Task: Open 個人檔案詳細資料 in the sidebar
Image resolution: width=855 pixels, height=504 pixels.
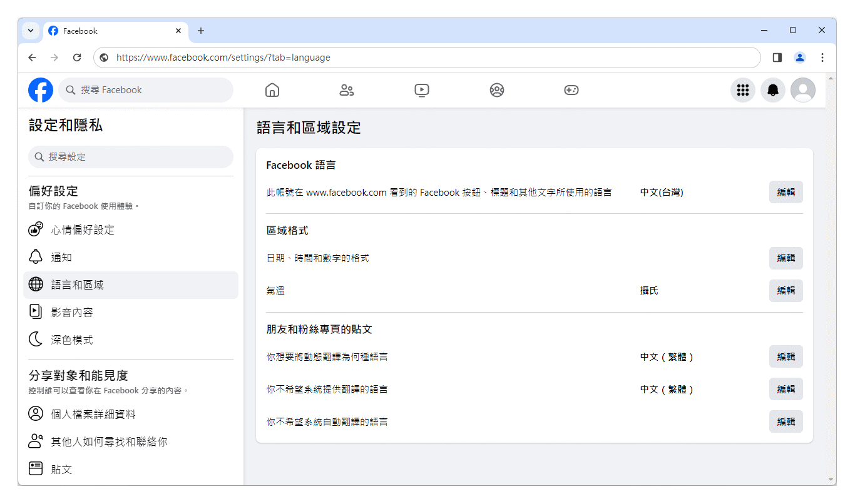Action: (131, 415)
